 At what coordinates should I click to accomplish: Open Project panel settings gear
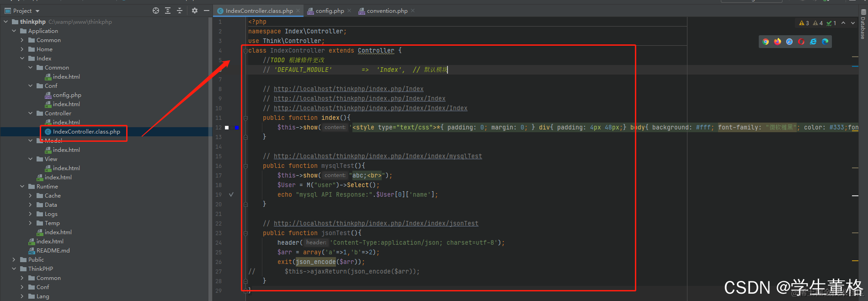point(195,11)
